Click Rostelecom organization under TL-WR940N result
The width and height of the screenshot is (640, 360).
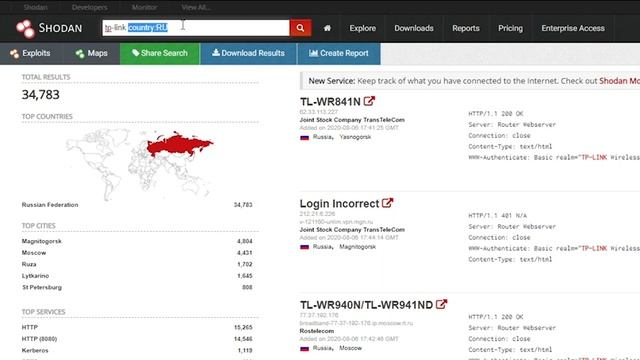317,331
